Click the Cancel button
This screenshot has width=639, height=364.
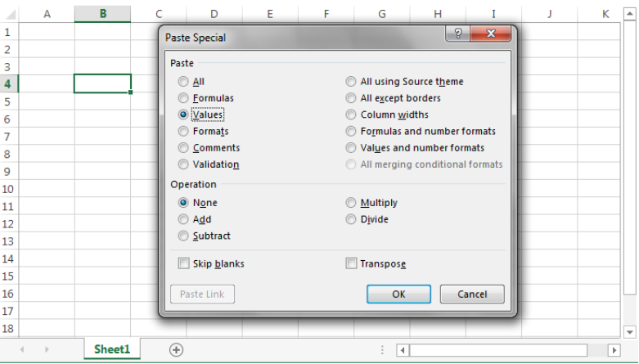click(472, 294)
